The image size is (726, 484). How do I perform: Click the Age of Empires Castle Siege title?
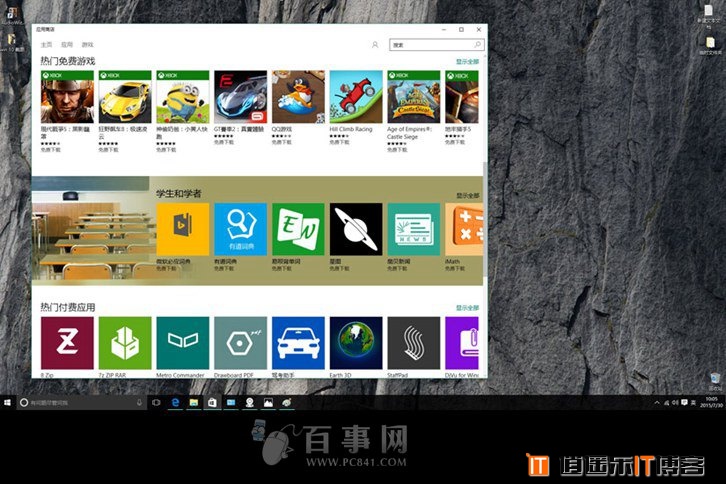409,133
